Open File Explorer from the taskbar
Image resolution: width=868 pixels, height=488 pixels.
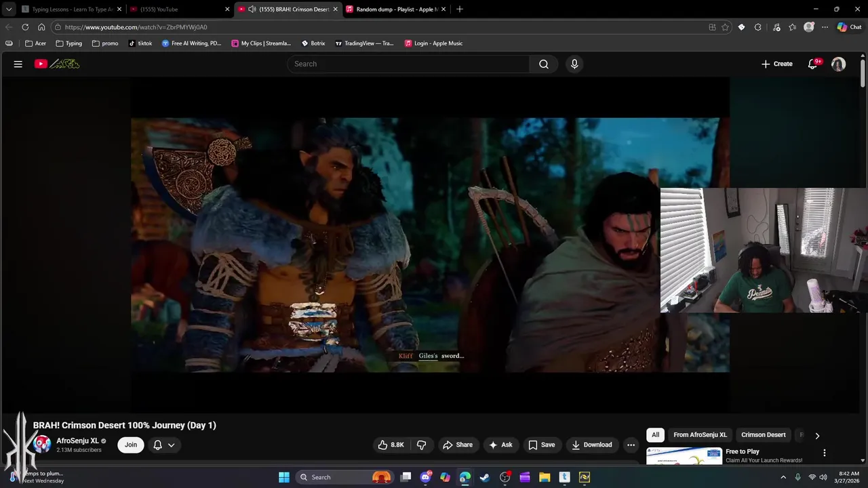pos(545,477)
